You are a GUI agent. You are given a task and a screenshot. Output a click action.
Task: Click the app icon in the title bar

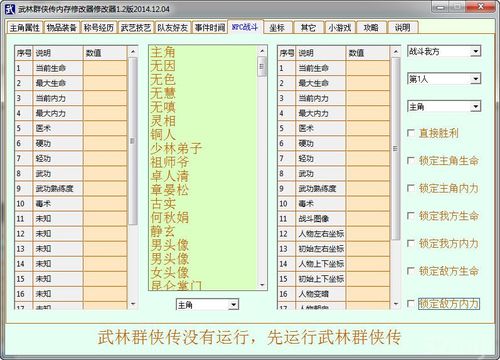coord(10,9)
